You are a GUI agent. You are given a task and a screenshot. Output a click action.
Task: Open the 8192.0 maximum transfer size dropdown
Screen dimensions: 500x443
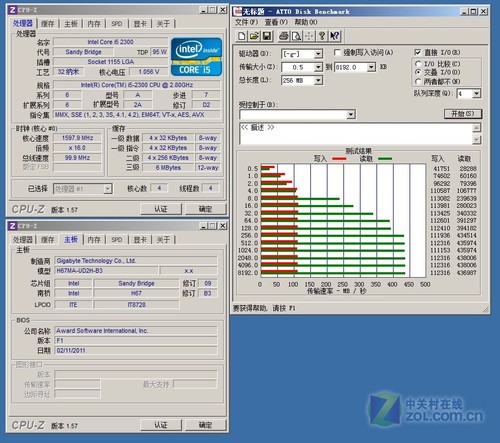pos(371,67)
